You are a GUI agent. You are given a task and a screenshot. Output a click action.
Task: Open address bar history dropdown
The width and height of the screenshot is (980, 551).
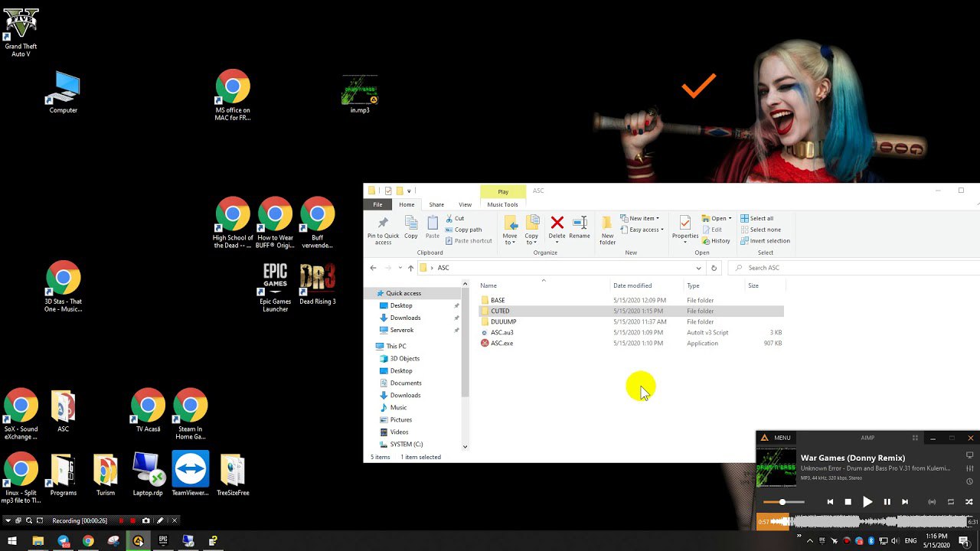point(698,268)
